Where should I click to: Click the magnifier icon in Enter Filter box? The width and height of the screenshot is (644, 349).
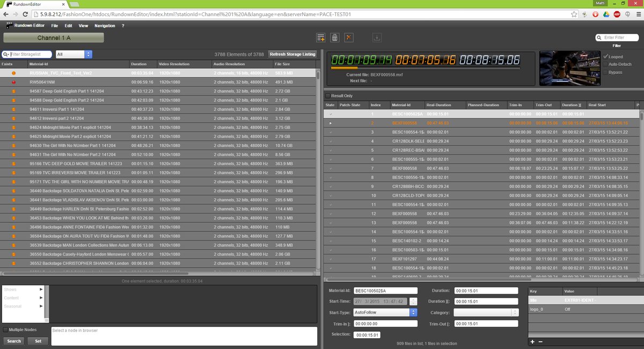coord(599,38)
